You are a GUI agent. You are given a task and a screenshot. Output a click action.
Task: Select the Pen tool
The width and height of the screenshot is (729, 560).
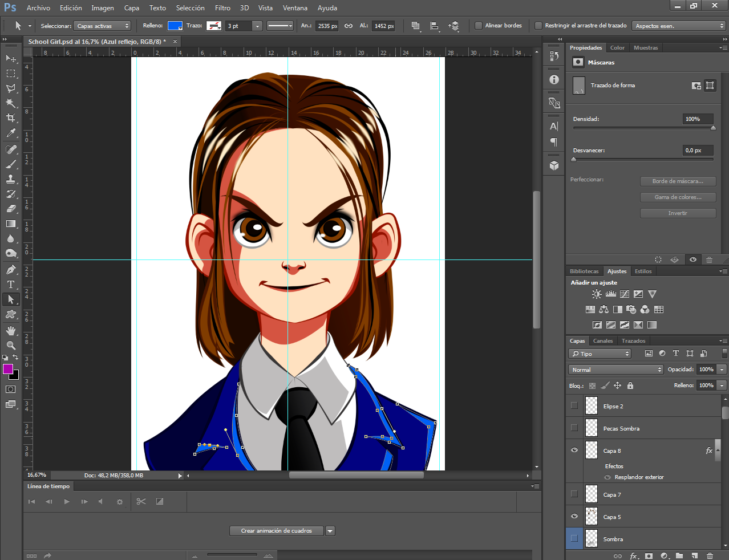coord(11,269)
